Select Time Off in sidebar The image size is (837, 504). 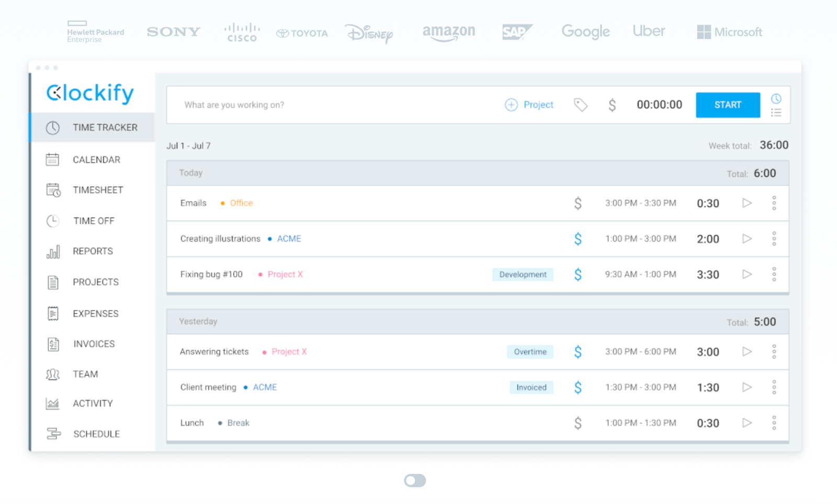click(x=94, y=221)
